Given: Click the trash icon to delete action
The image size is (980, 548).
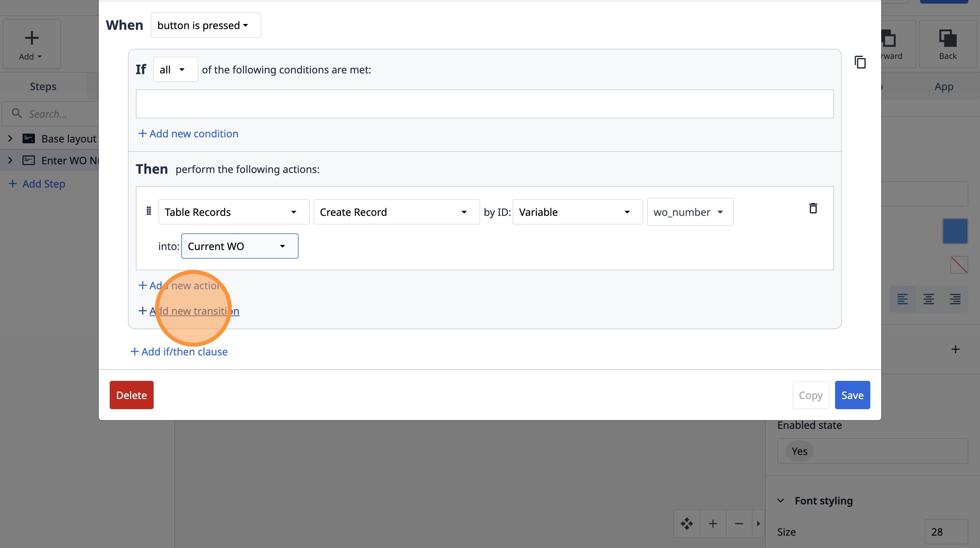Looking at the screenshot, I should [813, 208].
